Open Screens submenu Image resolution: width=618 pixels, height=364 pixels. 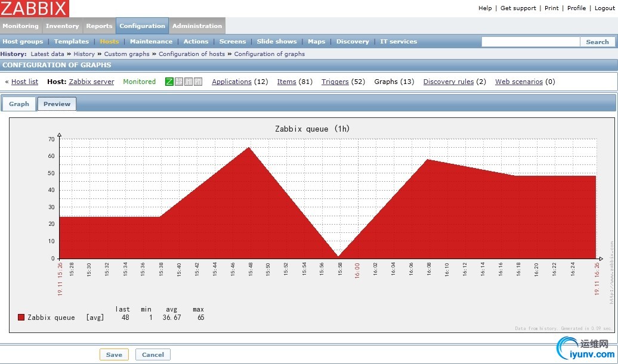233,41
